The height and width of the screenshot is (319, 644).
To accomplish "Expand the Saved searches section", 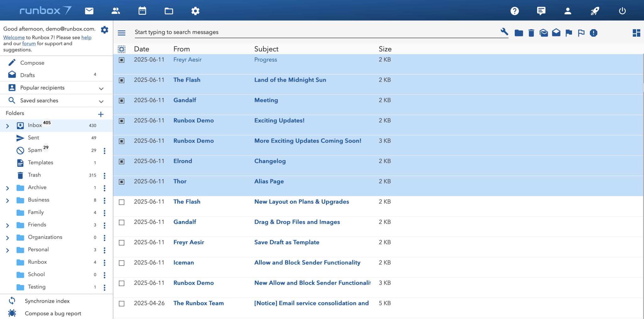I will tap(101, 101).
